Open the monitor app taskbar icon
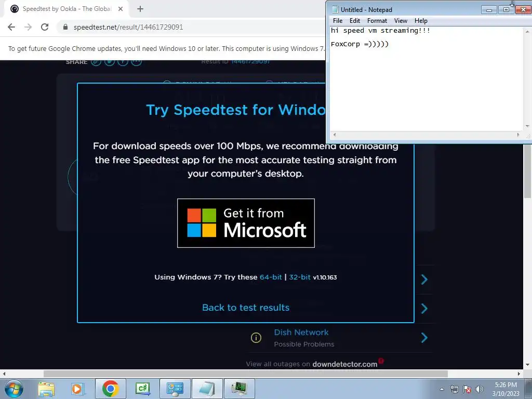This screenshot has height=399, width=532. [x=239, y=389]
